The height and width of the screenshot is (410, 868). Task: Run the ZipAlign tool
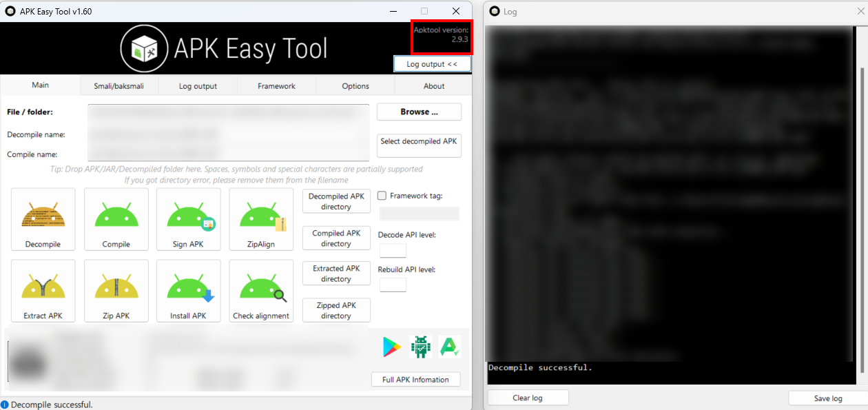click(x=261, y=219)
